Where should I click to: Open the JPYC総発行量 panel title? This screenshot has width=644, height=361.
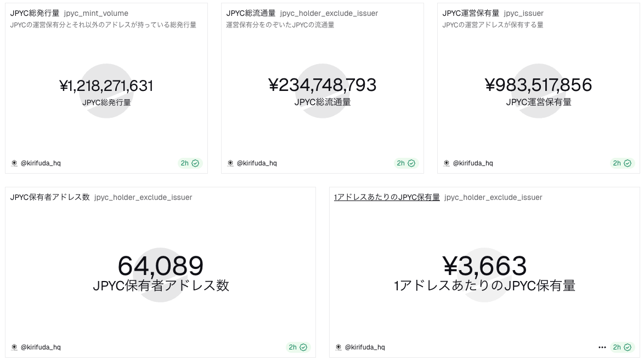coord(35,13)
